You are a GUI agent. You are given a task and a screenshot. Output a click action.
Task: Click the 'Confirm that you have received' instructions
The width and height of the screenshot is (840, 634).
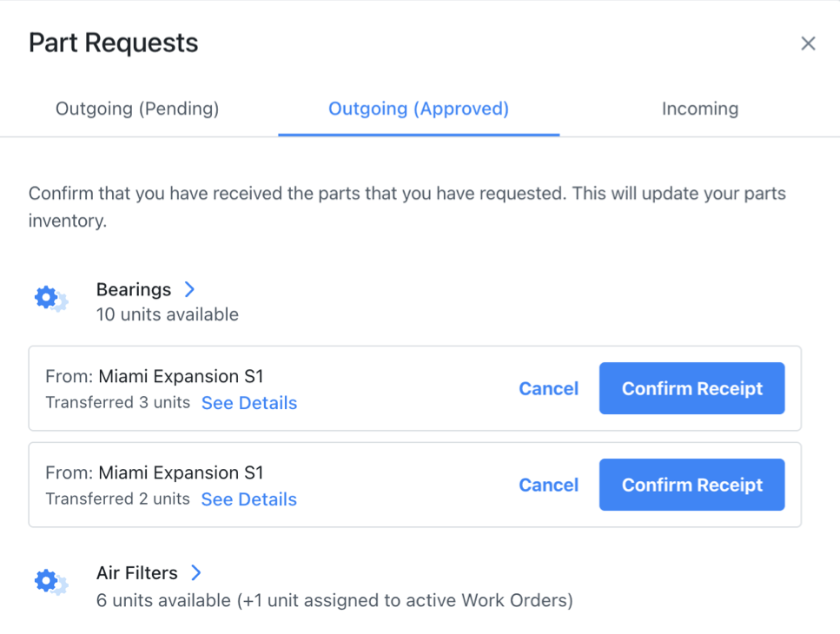[407, 207]
